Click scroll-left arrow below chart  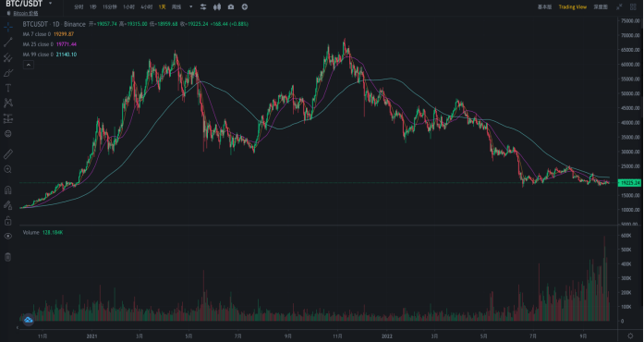pyautogui.click(x=18, y=327)
